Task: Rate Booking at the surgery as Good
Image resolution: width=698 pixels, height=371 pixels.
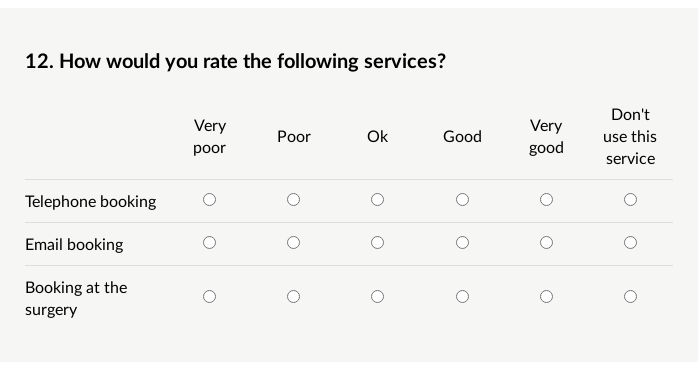Action: (463, 297)
